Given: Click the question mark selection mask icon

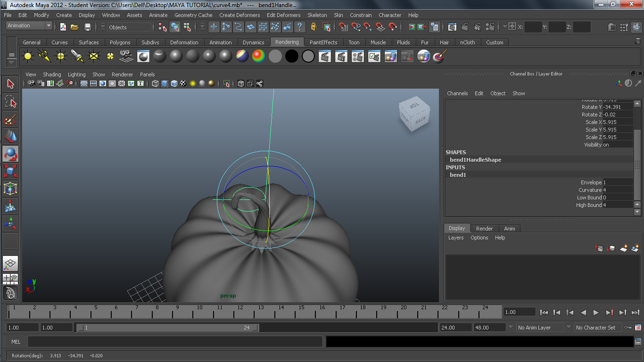Looking at the screenshot, I should click(x=299, y=27).
